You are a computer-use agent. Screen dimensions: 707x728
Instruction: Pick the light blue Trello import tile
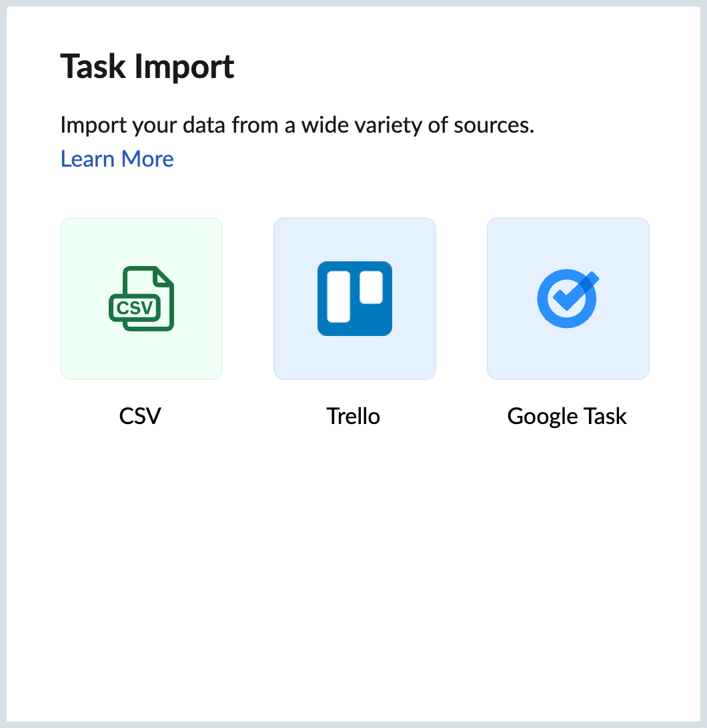[354, 299]
